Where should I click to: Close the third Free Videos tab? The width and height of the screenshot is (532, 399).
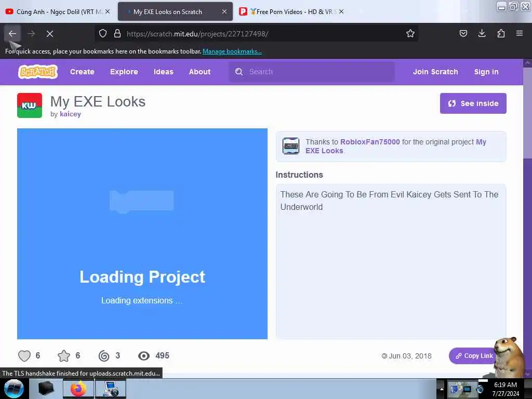(x=341, y=11)
